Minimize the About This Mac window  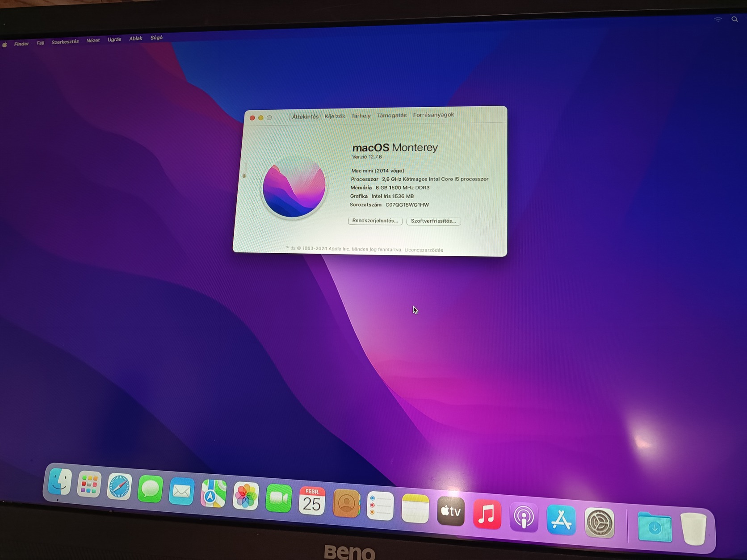point(261,118)
